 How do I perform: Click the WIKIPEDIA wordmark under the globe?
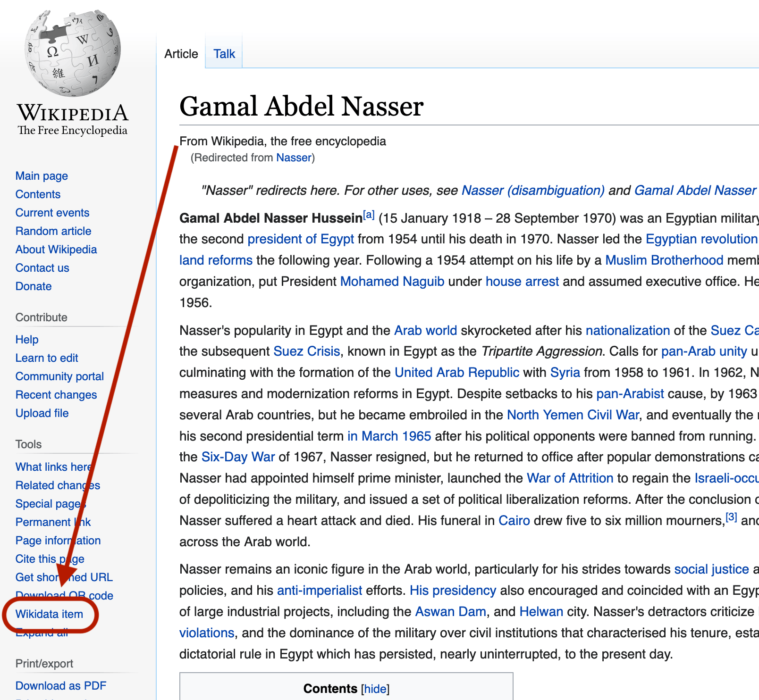click(x=73, y=113)
